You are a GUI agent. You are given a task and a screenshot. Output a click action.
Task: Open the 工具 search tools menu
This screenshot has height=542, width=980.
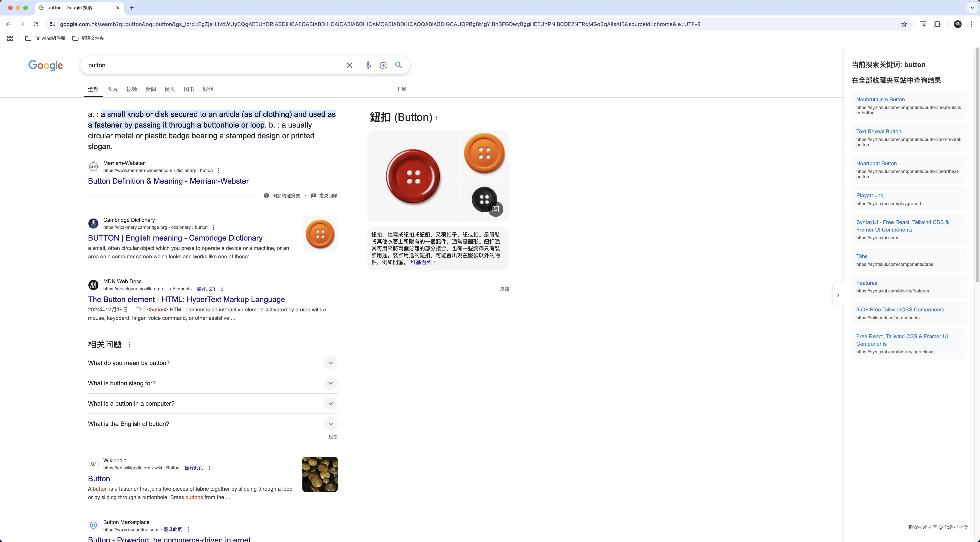[x=401, y=89]
